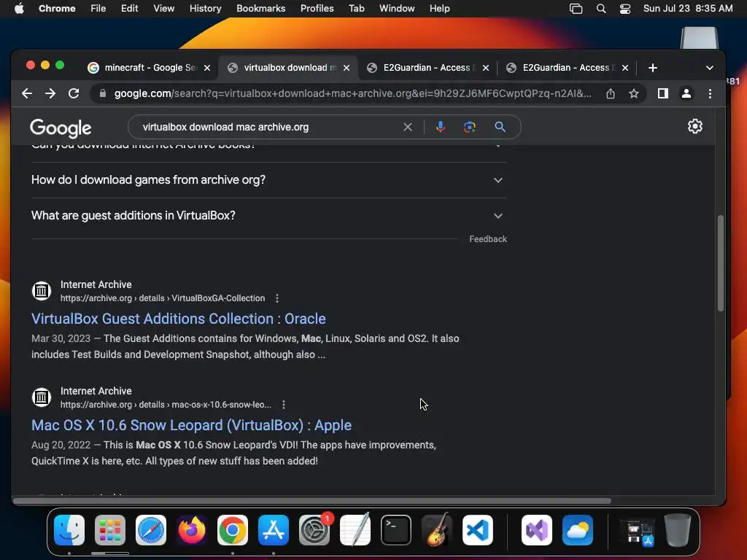Go back with the browser back arrow
Image resolution: width=747 pixels, height=560 pixels.
click(27, 93)
